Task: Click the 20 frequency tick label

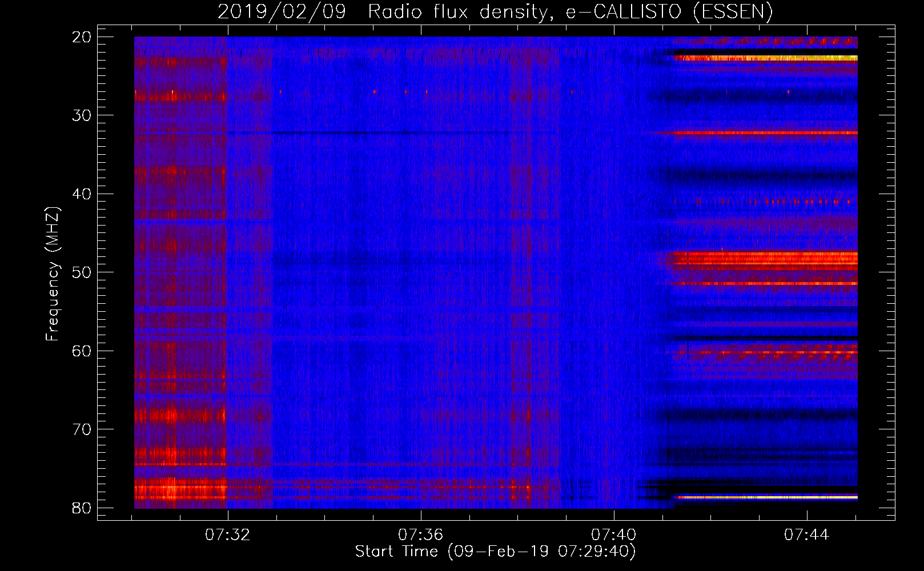Action: [x=82, y=37]
